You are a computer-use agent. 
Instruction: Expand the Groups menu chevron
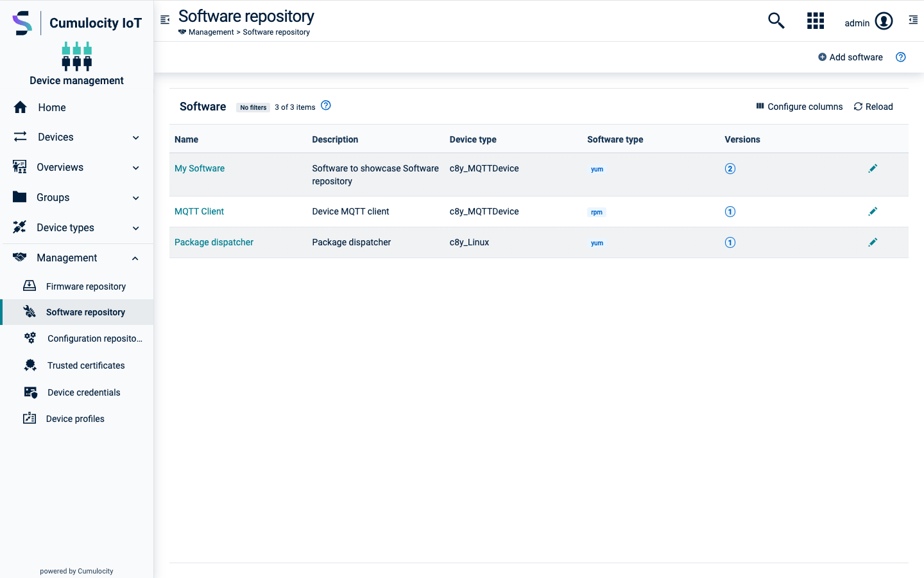pyautogui.click(x=136, y=198)
